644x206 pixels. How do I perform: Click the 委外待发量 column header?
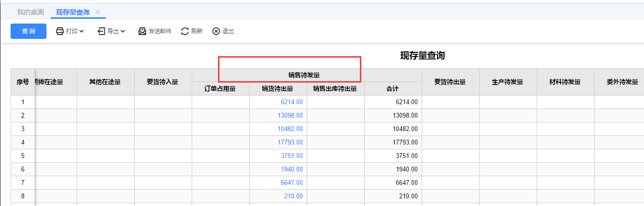coord(619,82)
